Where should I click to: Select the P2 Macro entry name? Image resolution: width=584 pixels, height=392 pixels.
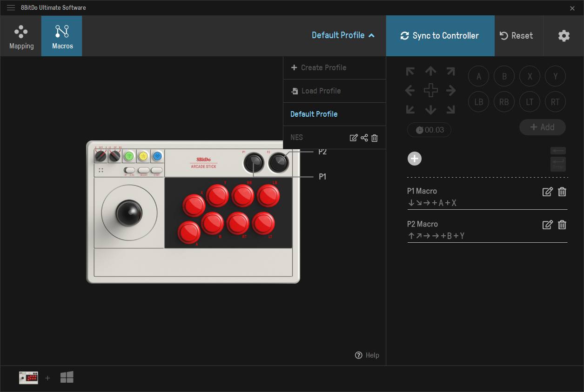pyautogui.click(x=423, y=224)
